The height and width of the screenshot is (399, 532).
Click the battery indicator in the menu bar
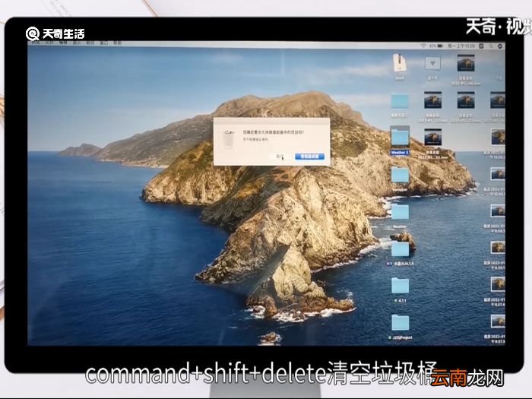436,46
